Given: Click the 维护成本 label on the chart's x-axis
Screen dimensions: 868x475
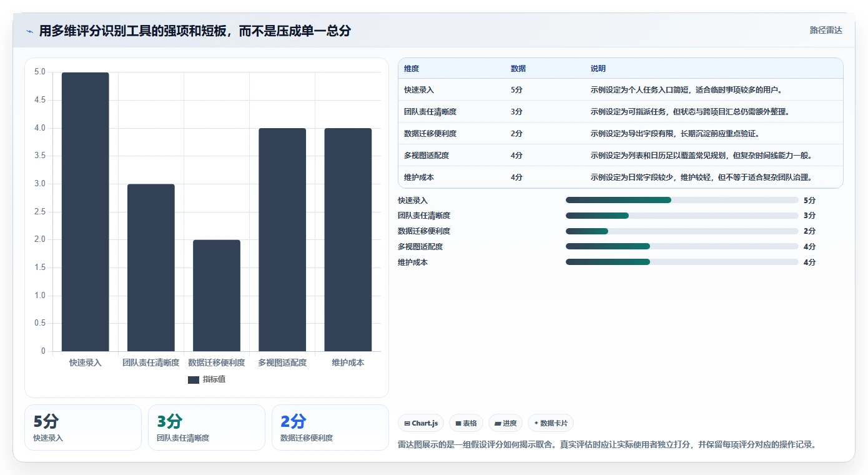Looking at the screenshot, I should coord(348,362).
